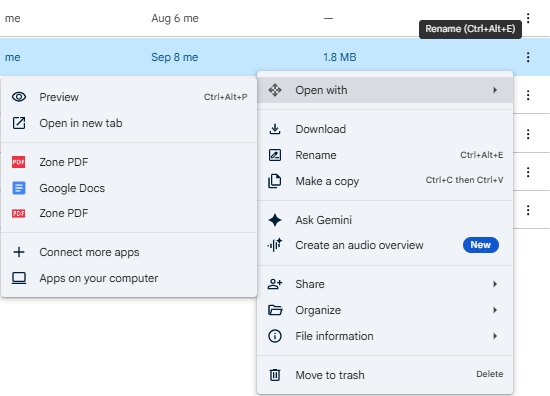This screenshot has width=550, height=396.
Task: Click the Delete shortcut label
Action: [490, 374]
